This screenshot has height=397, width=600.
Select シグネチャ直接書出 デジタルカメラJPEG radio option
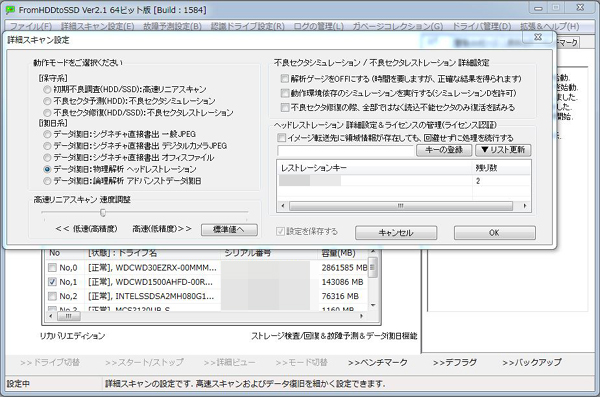[x=47, y=146]
